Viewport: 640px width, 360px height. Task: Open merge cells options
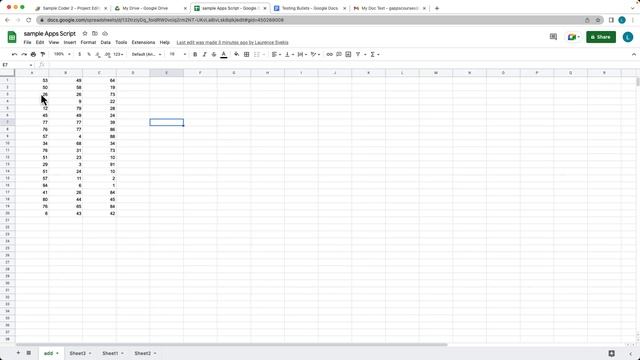click(259, 54)
